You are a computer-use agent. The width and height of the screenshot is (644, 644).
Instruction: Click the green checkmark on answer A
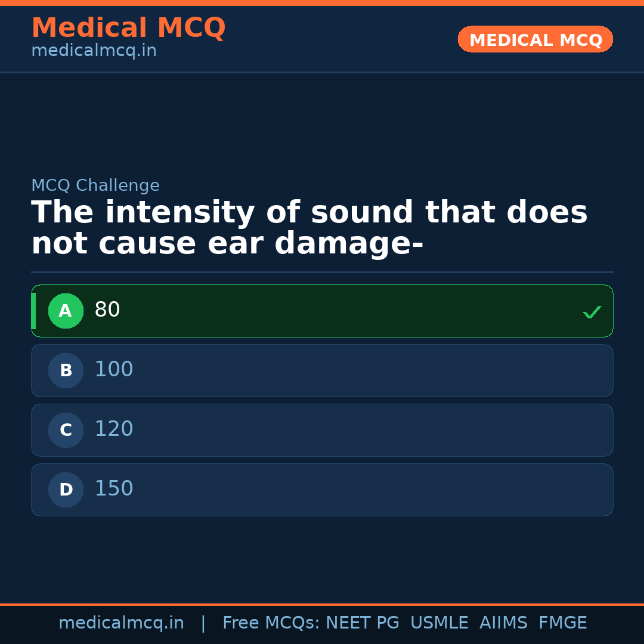coord(592,312)
